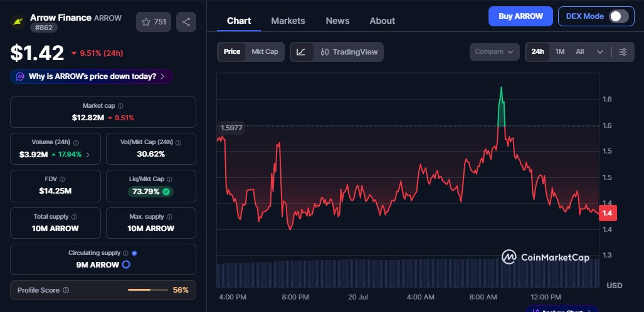The image size is (644, 312).
Task: Click the 1.5977 reference price label
Action: point(231,128)
